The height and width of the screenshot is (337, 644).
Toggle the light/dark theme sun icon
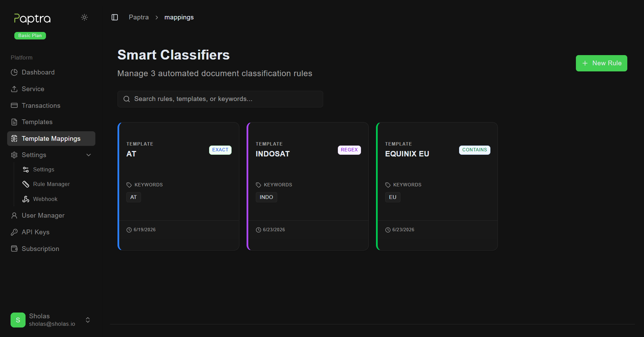point(84,17)
